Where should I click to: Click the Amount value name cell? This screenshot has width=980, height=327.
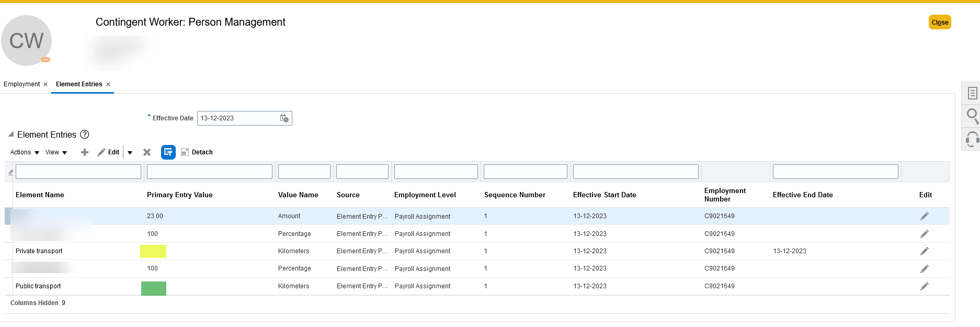coord(289,216)
